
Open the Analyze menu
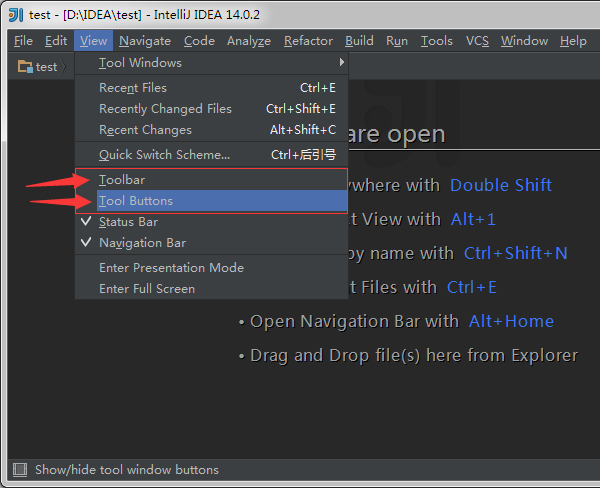(249, 41)
